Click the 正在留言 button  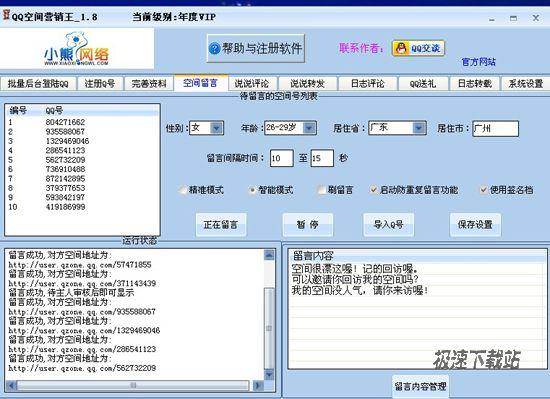[221, 225]
